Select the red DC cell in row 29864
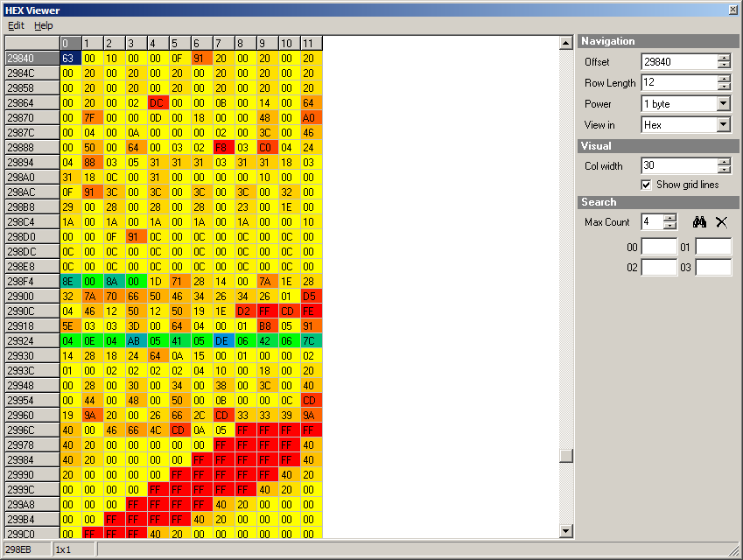The height and width of the screenshot is (560, 743). (158, 102)
